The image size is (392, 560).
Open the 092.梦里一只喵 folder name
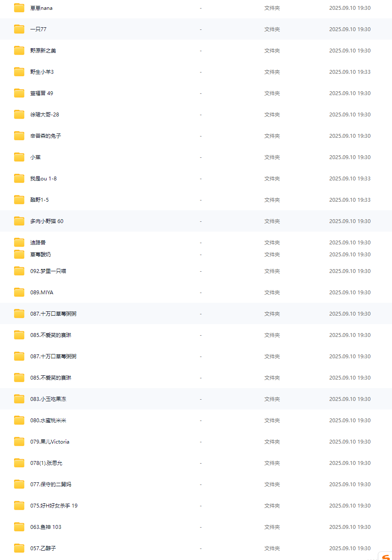(x=48, y=271)
